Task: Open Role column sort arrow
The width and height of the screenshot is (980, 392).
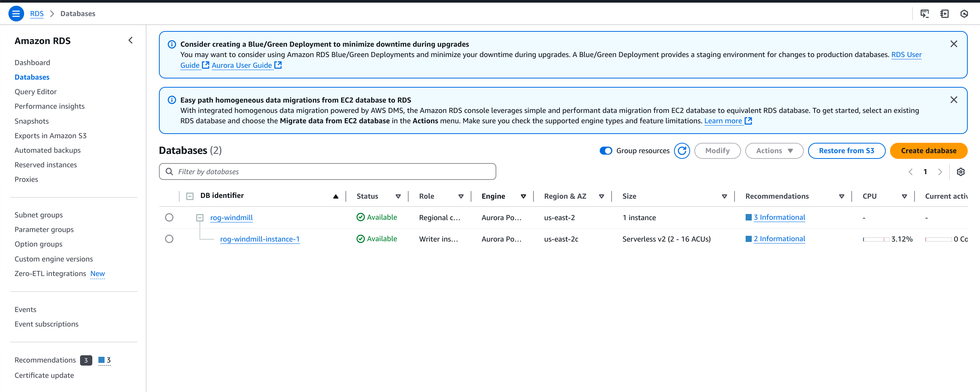Action: pos(461,196)
